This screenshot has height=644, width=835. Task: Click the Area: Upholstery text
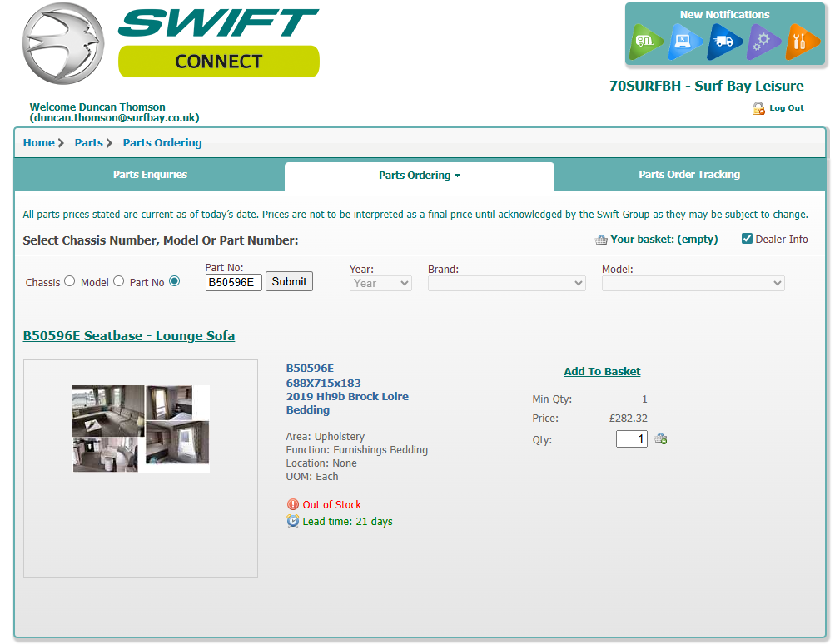[326, 437]
